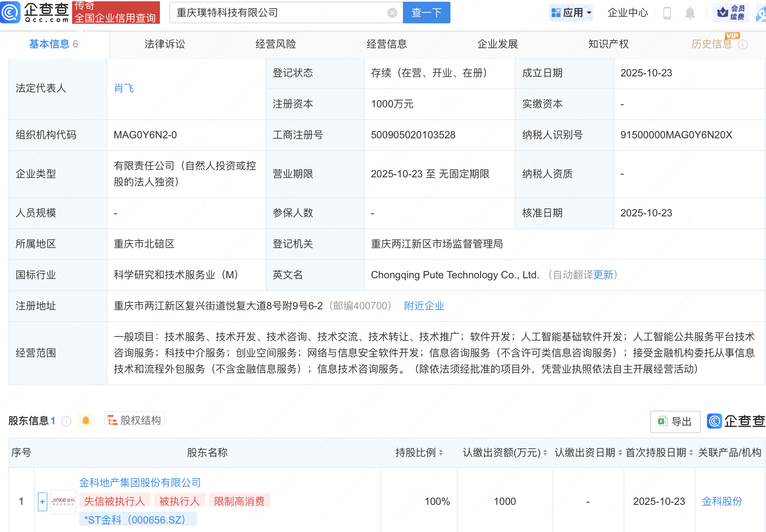Clear the search box with the X icon
Image resolution: width=766 pixels, height=532 pixels.
pyautogui.click(x=392, y=13)
